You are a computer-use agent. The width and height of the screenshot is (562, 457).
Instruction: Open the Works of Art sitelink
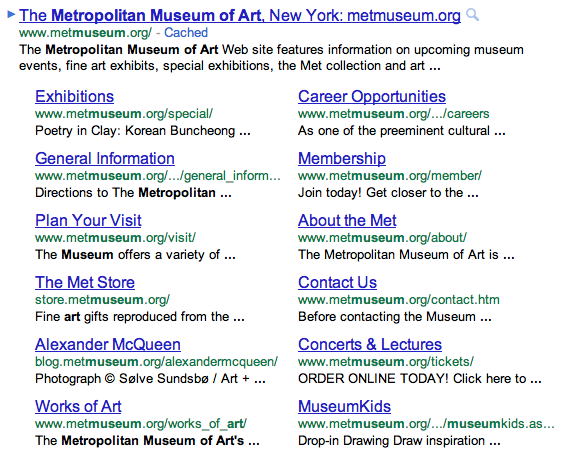pyautogui.click(x=78, y=406)
